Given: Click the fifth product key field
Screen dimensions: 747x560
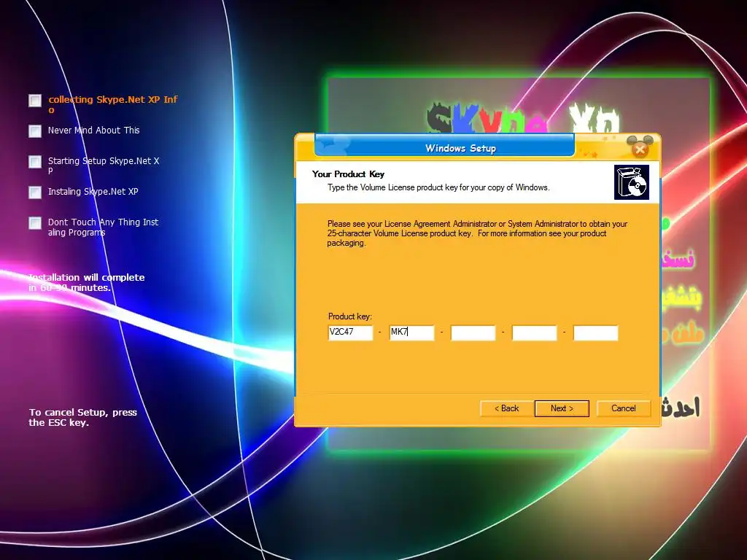Looking at the screenshot, I should click(x=595, y=332).
